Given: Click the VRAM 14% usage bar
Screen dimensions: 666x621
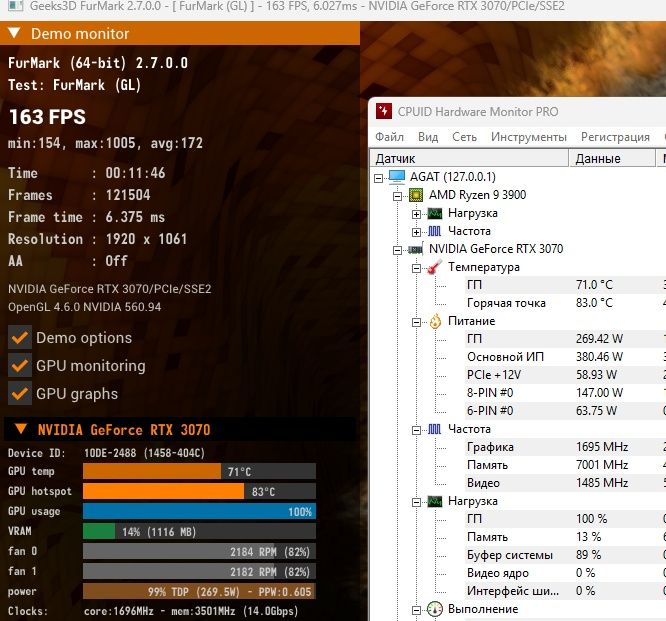Looking at the screenshot, I should tap(199, 531).
